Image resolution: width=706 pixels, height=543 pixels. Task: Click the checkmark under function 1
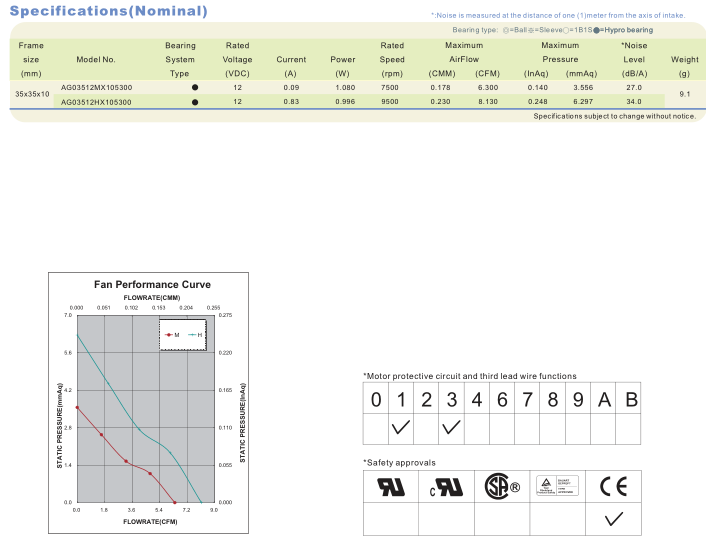(x=401, y=427)
